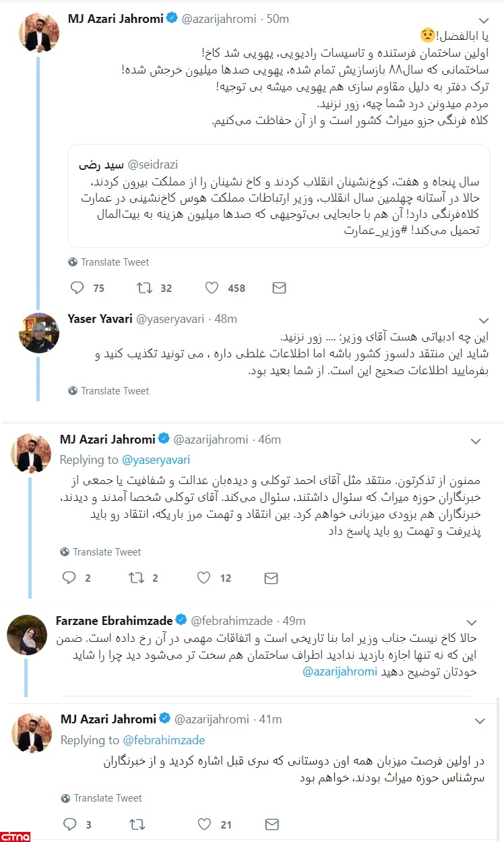
Task: Retweet the reply to @febrahimzade
Action: click(137, 824)
